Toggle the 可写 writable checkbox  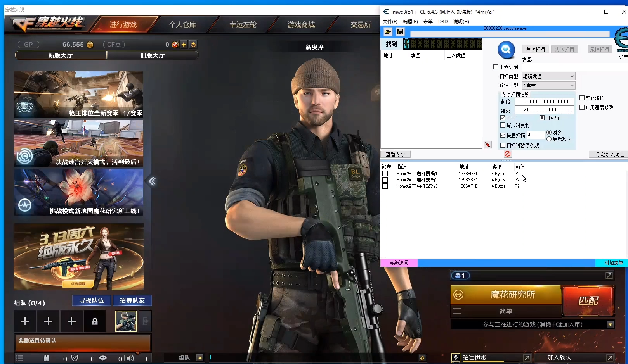[x=503, y=118]
